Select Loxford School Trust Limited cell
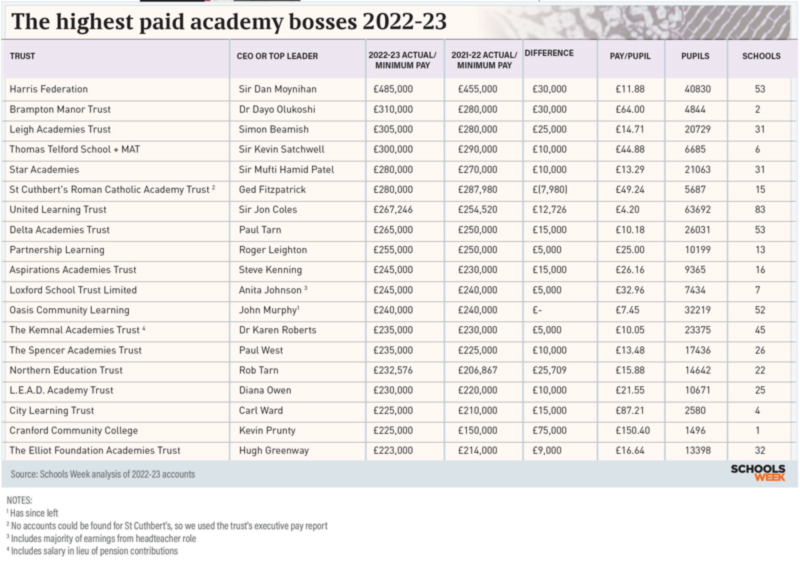 click(x=73, y=290)
